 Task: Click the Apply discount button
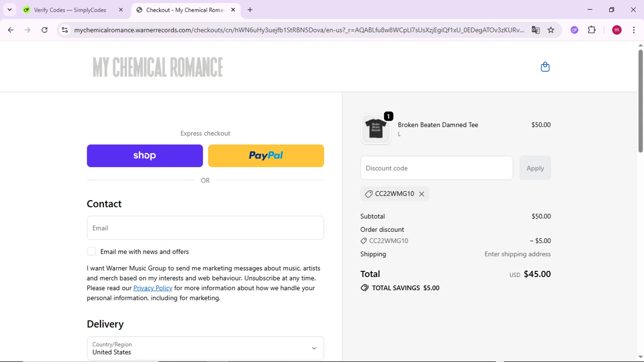pyautogui.click(x=535, y=168)
